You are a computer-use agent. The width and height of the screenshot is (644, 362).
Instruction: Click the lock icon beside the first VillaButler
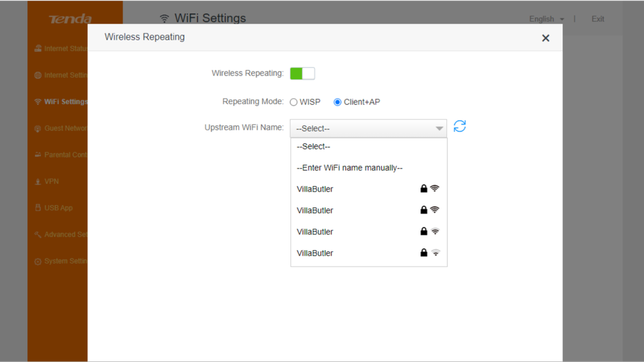423,189
